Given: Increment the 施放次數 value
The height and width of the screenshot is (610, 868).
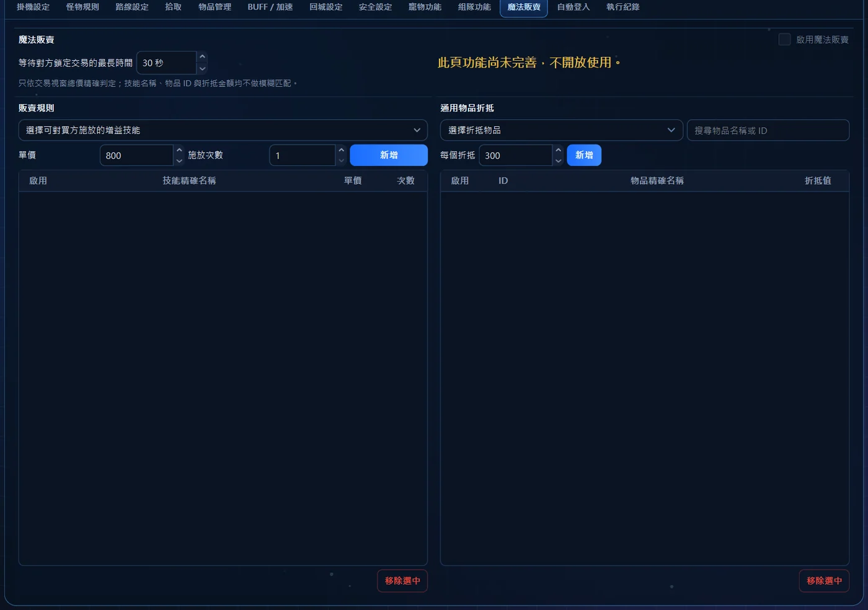Looking at the screenshot, I should tap(341, 150).
